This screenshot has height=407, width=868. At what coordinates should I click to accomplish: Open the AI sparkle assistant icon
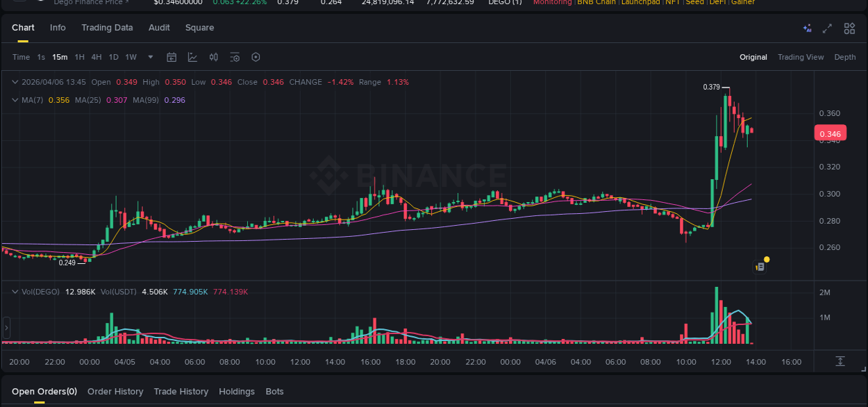(807, 28)
